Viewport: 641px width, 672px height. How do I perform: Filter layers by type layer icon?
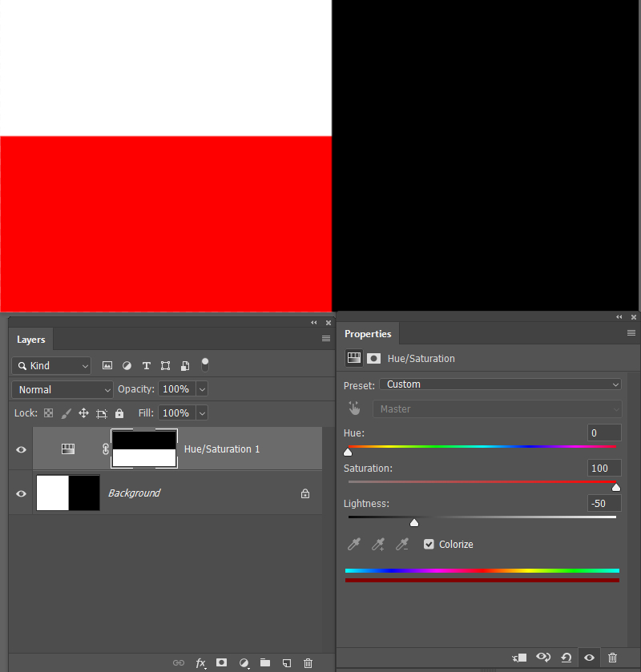146,365
